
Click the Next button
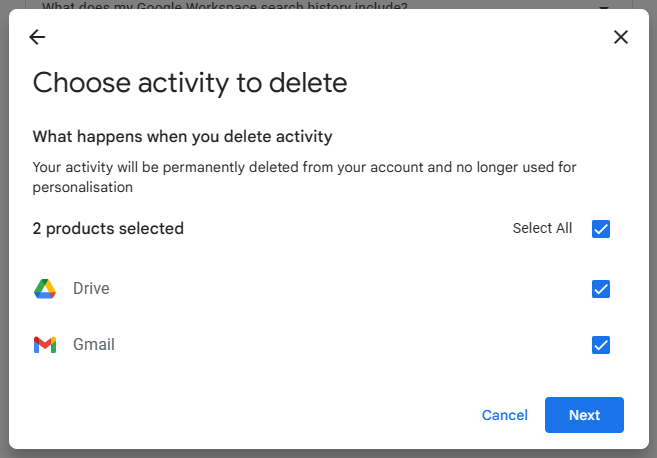coord(584,415)
